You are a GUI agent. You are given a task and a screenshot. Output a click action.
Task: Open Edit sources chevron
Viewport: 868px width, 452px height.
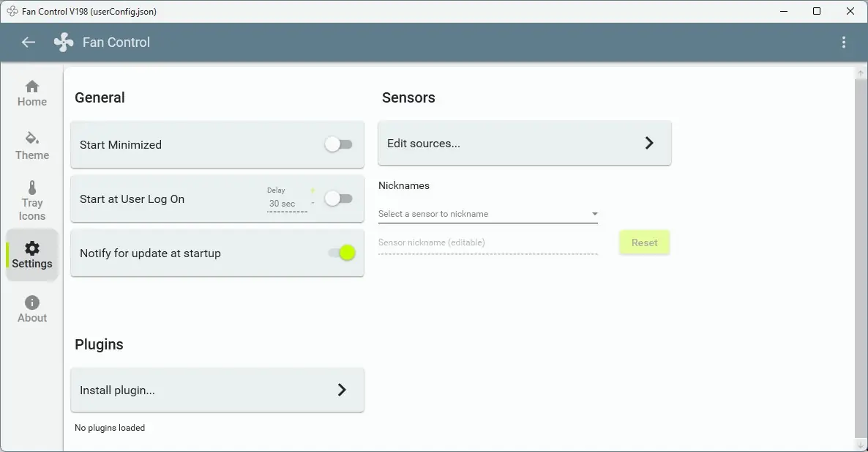pyautogui.click(x=648, y=144)
